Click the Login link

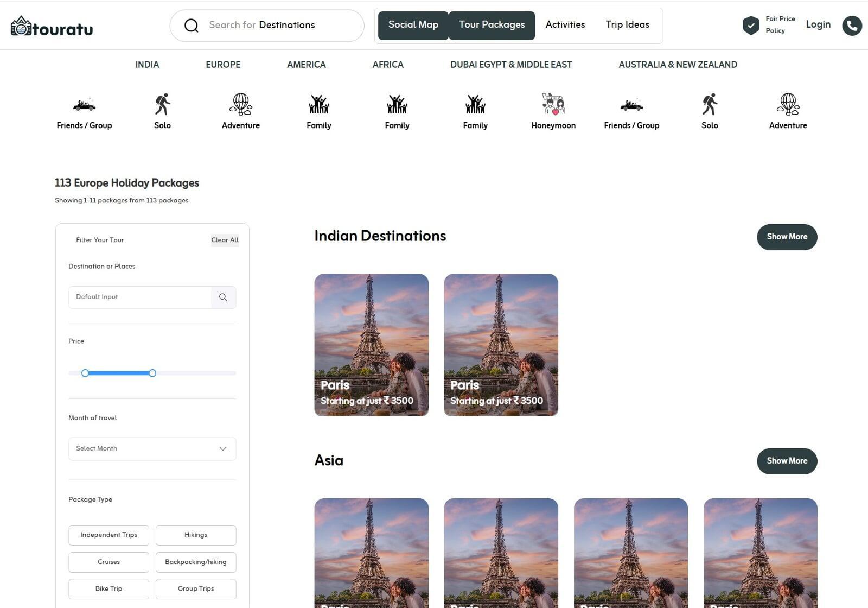point(818,24)
